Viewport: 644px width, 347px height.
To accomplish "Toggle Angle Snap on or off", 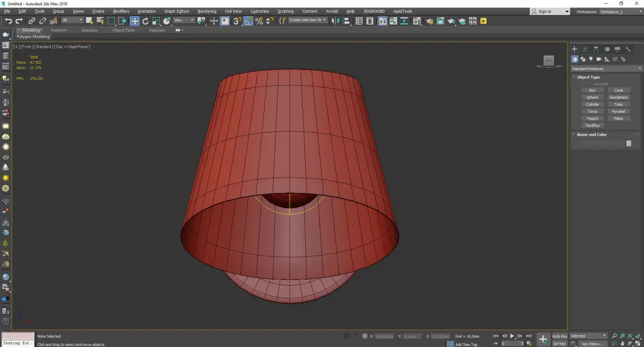I will (x=248, y=21).
